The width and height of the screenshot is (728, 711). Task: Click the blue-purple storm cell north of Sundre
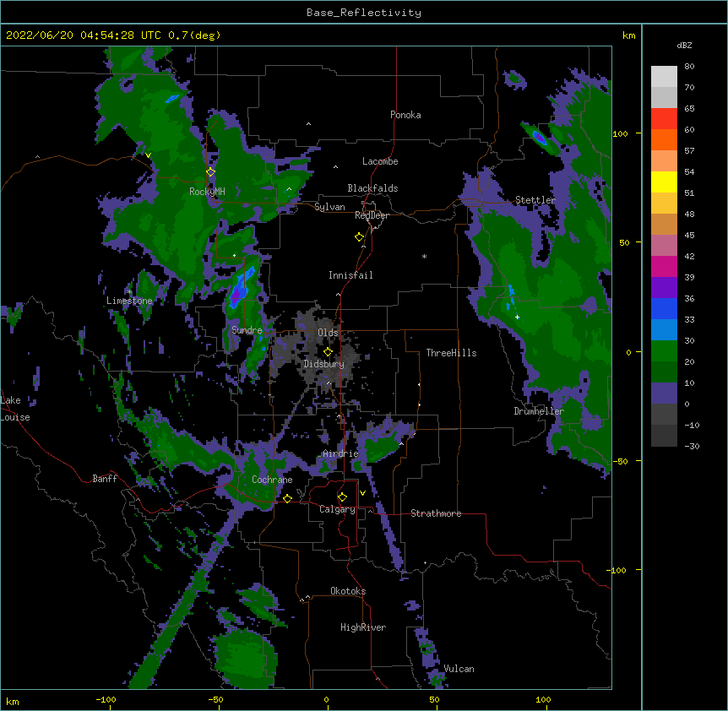click(x=240, y=288)
